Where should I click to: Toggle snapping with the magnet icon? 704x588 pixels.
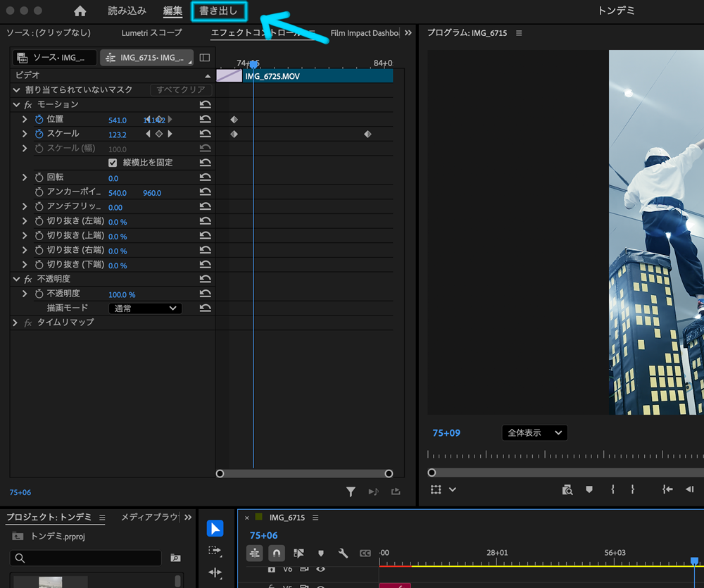(x=275, y=553)
